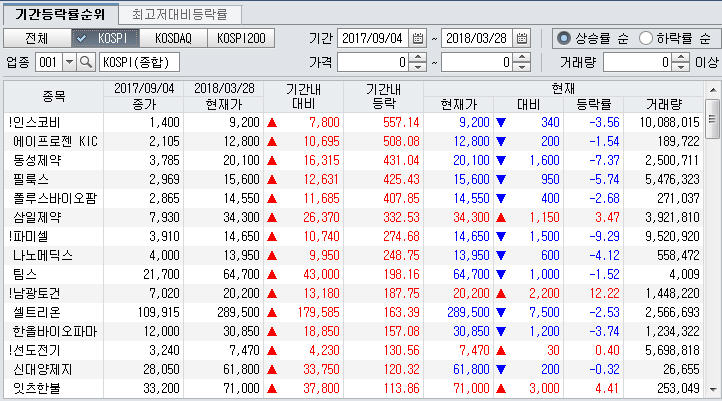Select the !파미셀 stock row
The image size is (722, 401).
(x=354, y=236)
